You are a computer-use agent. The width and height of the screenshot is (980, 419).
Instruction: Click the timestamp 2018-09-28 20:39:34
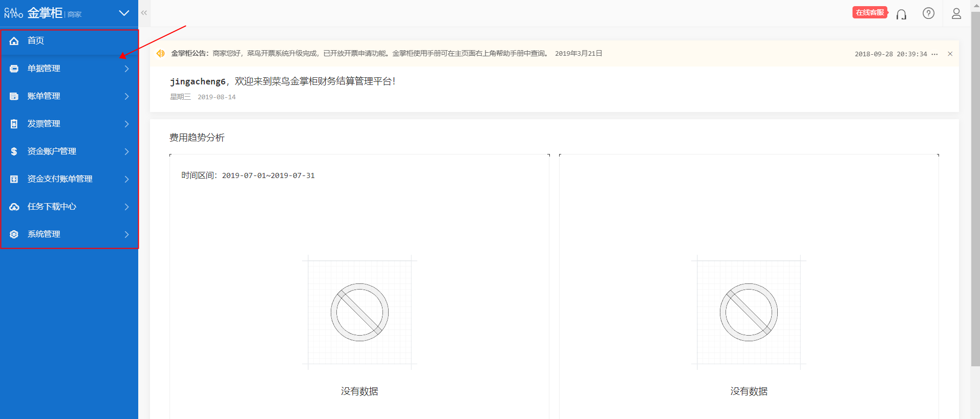coord(891,54)
